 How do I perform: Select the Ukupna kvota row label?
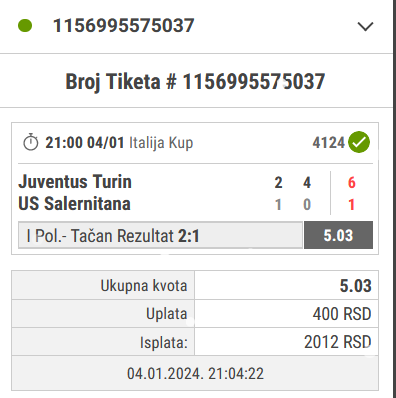[144, 286]
